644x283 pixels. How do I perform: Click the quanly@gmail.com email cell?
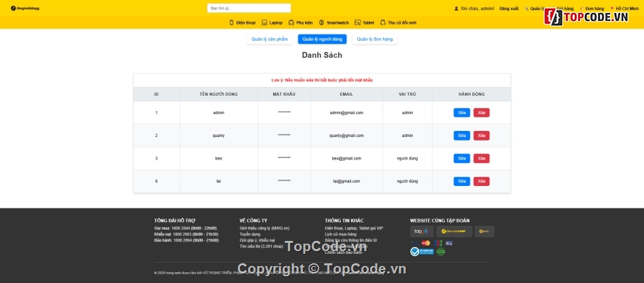346,136
